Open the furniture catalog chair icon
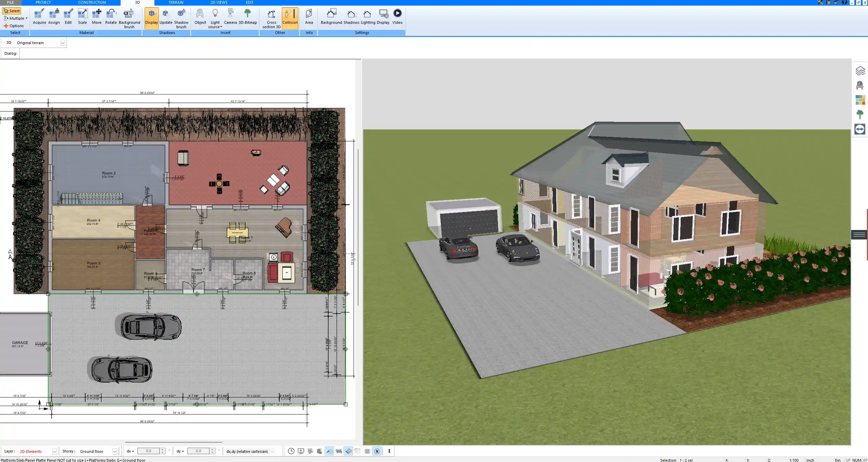Viewport: 868px width, 462px height. pos(860,85)
